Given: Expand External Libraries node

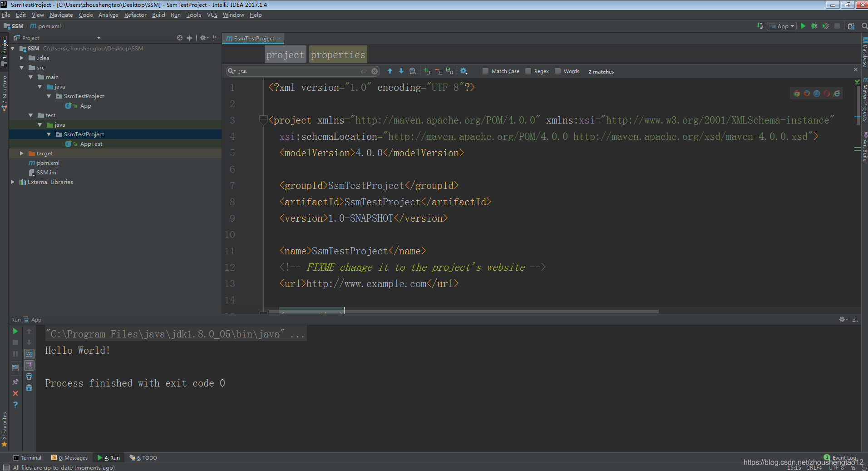Looking at the screenshot, I should coord(12,182).
